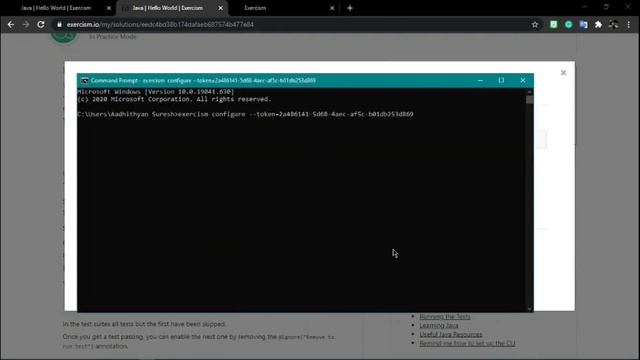Open the Google Translate extension icon

coord(583,24)
